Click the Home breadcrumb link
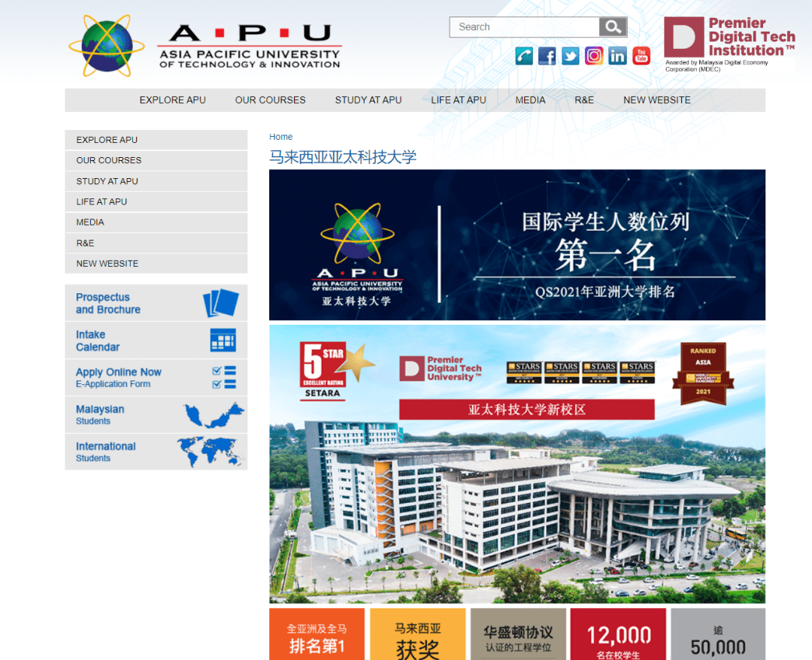The image size is (812, 660). (280, 137)
